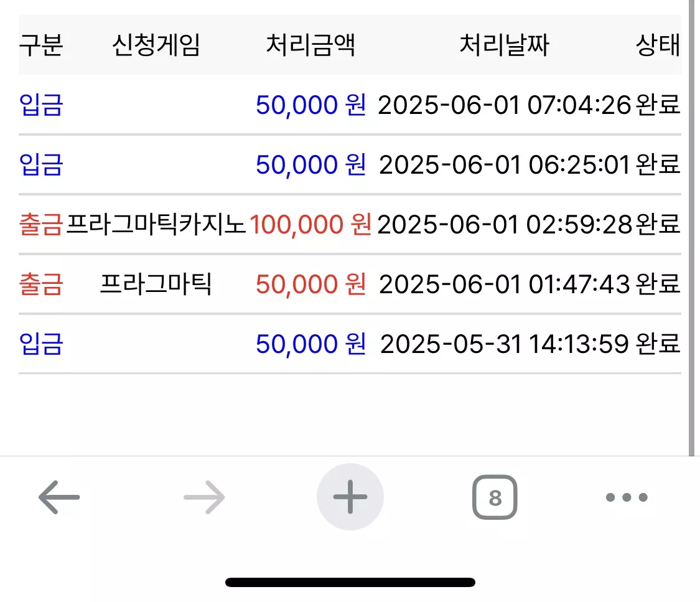Tap the home indicator bar
Screen dimensions: 700x602
point(350,582)
